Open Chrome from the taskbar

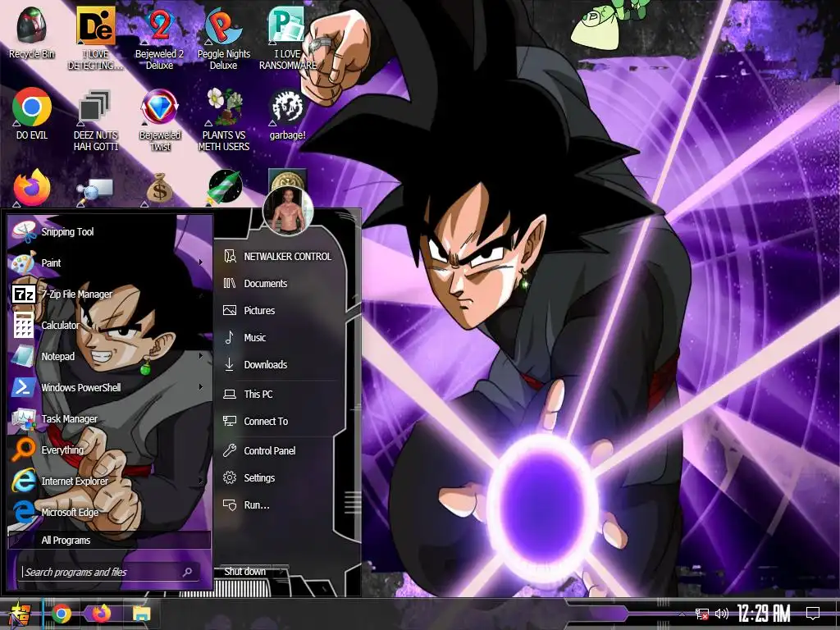(62, 614)
